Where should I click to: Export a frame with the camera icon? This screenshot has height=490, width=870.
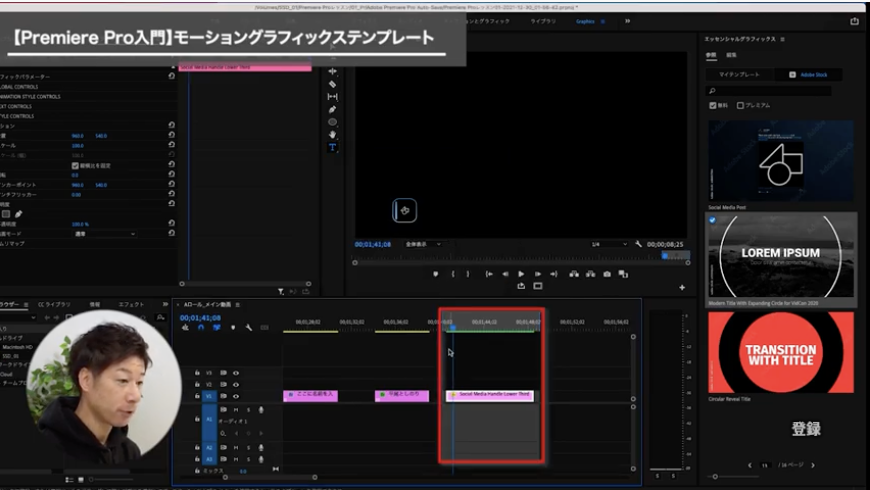coord(607,274)
